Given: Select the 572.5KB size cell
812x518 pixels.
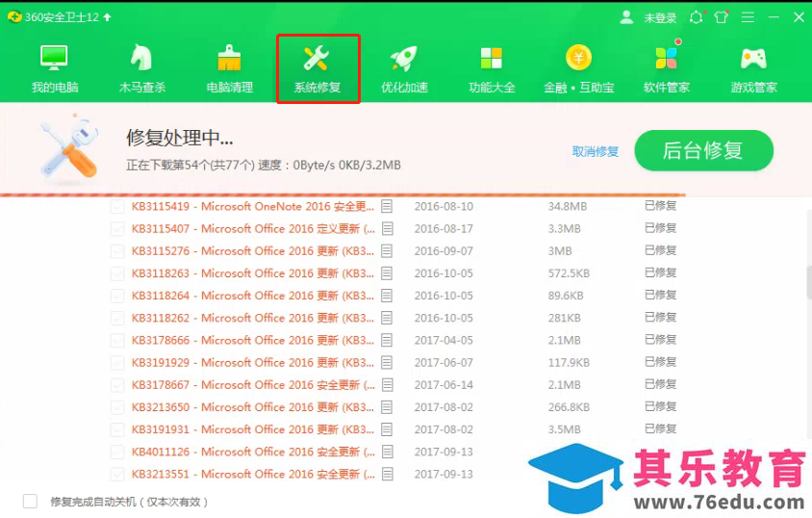Looking at the screenshot, I should [569, 273].
